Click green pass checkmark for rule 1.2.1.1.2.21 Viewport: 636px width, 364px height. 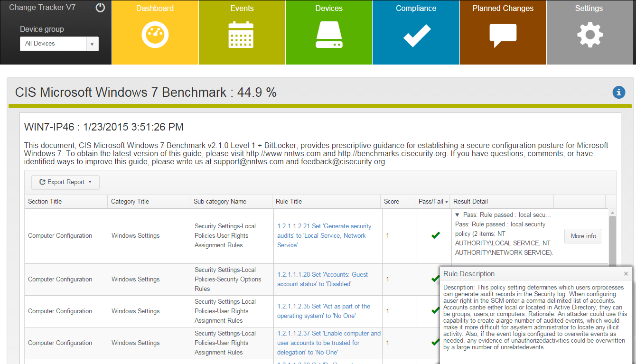pyautogui.click(x=436, y=235)
